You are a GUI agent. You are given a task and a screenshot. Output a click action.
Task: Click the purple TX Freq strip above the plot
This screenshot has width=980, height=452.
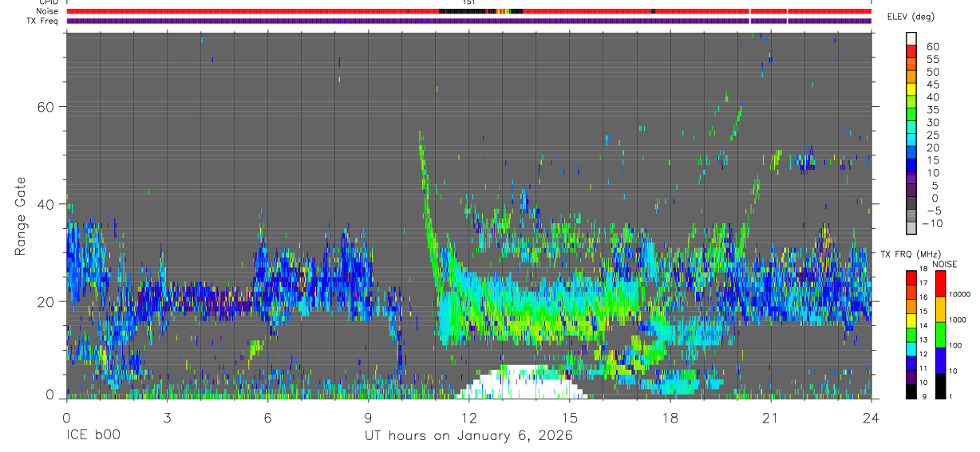[468, 21]
